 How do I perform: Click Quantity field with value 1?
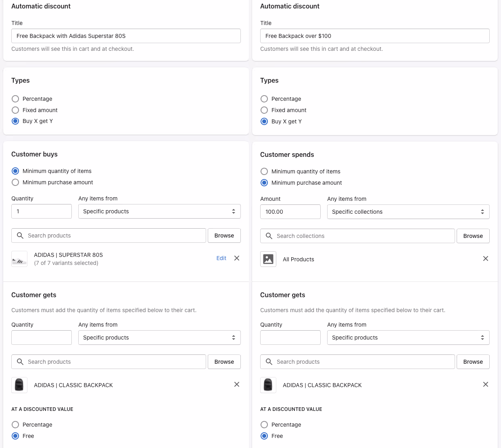[42, 211]
